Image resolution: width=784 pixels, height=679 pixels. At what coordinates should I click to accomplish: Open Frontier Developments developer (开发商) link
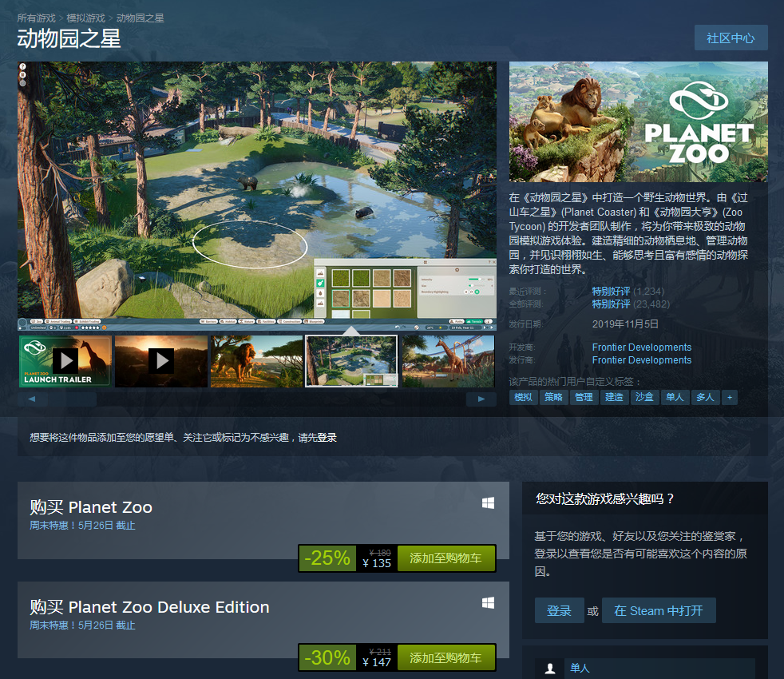pyautogui.click(x=642, y=347)
